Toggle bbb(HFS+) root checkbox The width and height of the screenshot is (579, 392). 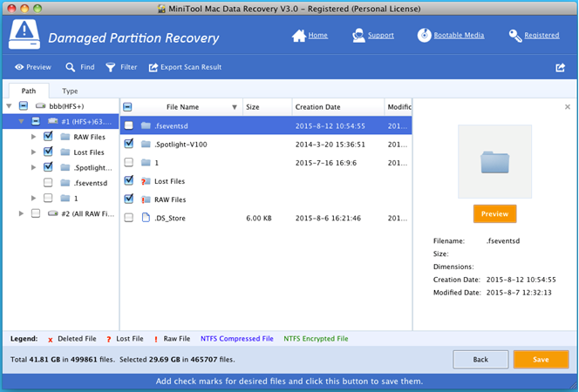[24, 106]
